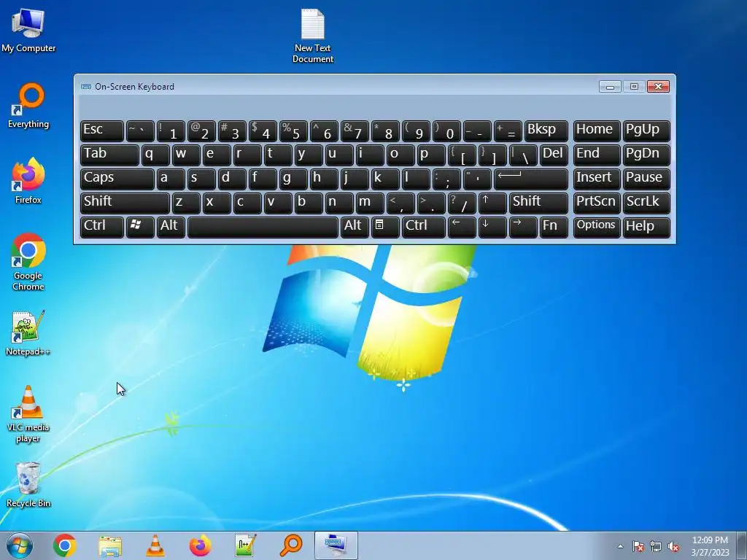747x560 pixels.
Task: Click the right arrow key
Action: coord(523,227)
